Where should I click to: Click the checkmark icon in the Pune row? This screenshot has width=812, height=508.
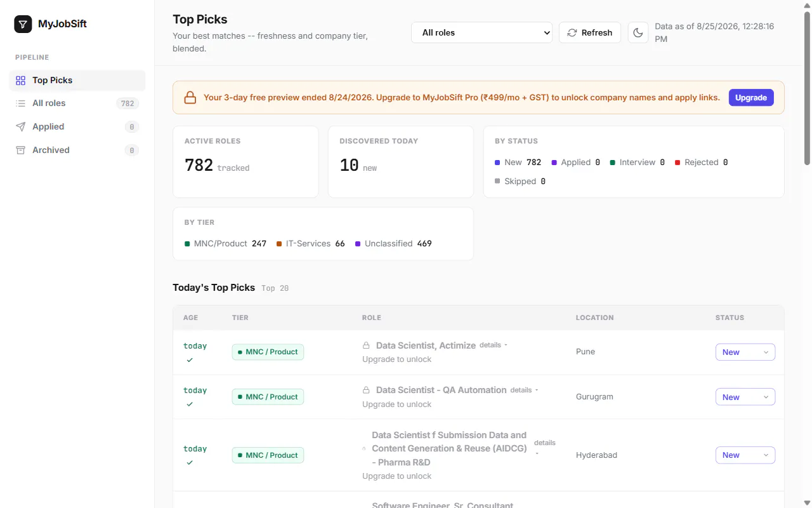pos(190,360)
